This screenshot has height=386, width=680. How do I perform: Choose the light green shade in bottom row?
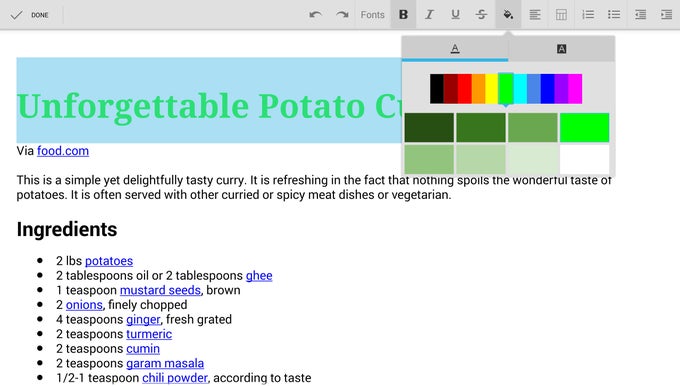429,159
